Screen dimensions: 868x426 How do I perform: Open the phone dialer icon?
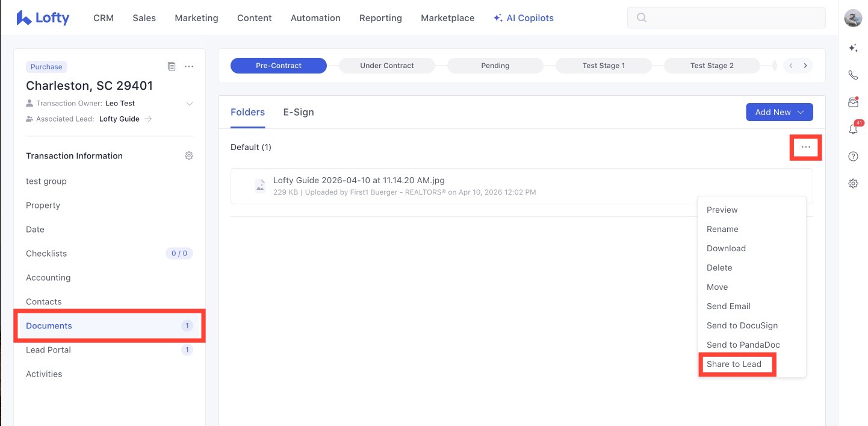(x=853, y=75)
